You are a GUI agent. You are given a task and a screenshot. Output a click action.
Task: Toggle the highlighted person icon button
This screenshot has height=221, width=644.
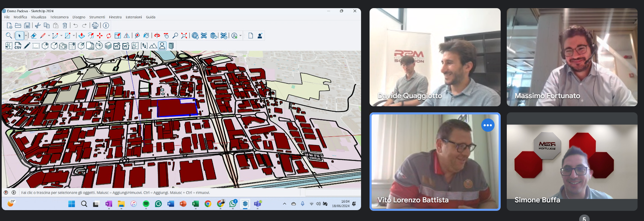click(x=162, y=46)
